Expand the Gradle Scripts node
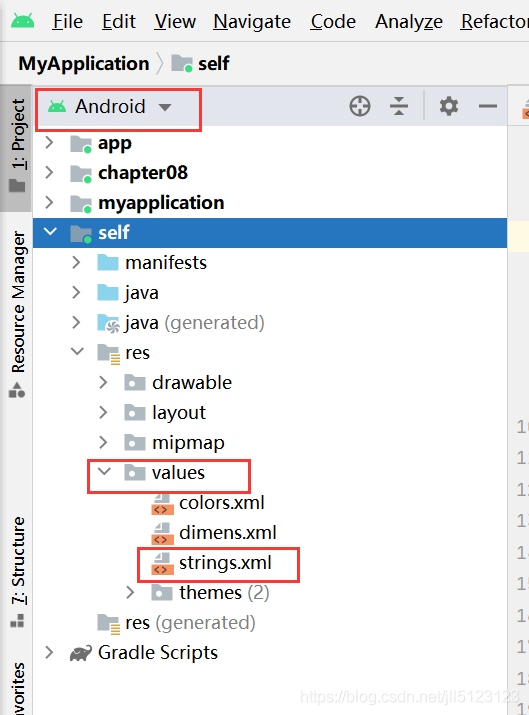 coord(49,653)
